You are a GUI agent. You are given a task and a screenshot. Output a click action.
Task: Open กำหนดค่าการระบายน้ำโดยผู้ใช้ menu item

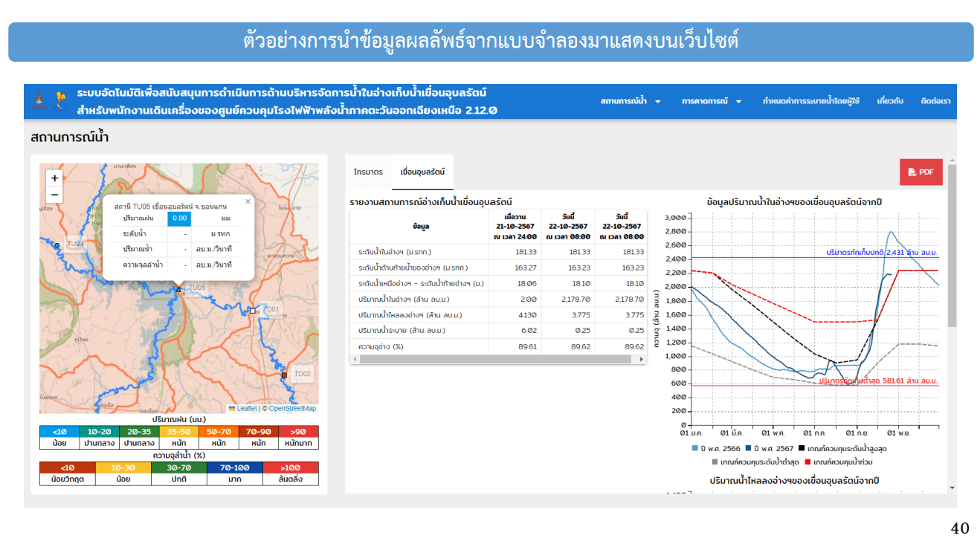coord(810,101)
